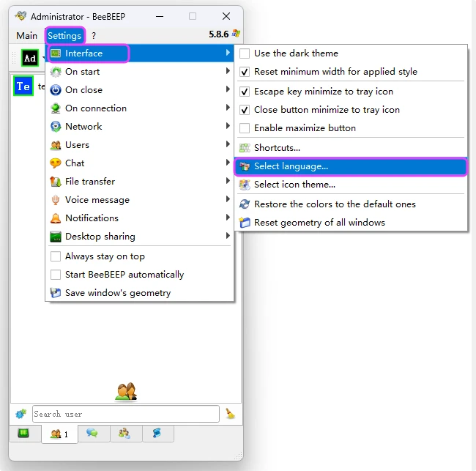
Task: Check Always stay on top
Action: (x=56, y=256)
